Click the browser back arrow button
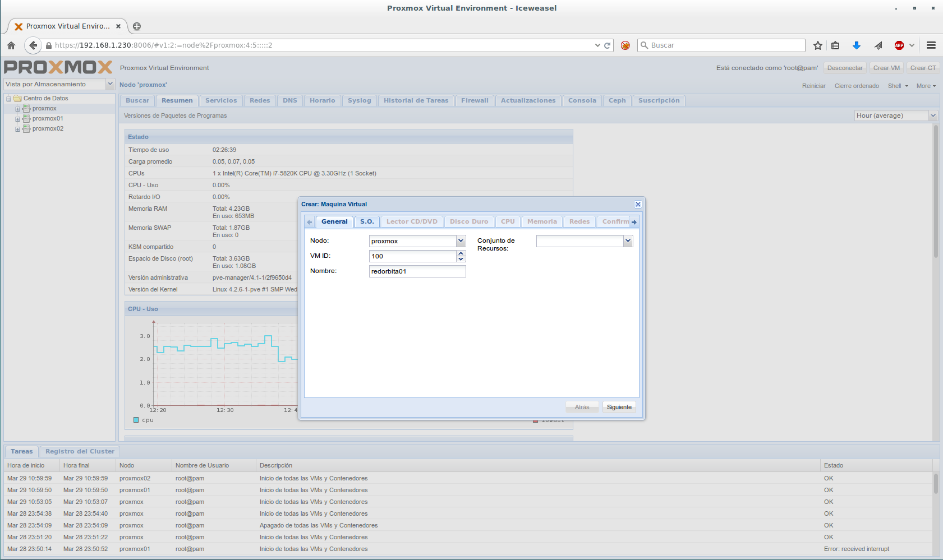Viewport: 943px width, 560px height. click(33, 45)
